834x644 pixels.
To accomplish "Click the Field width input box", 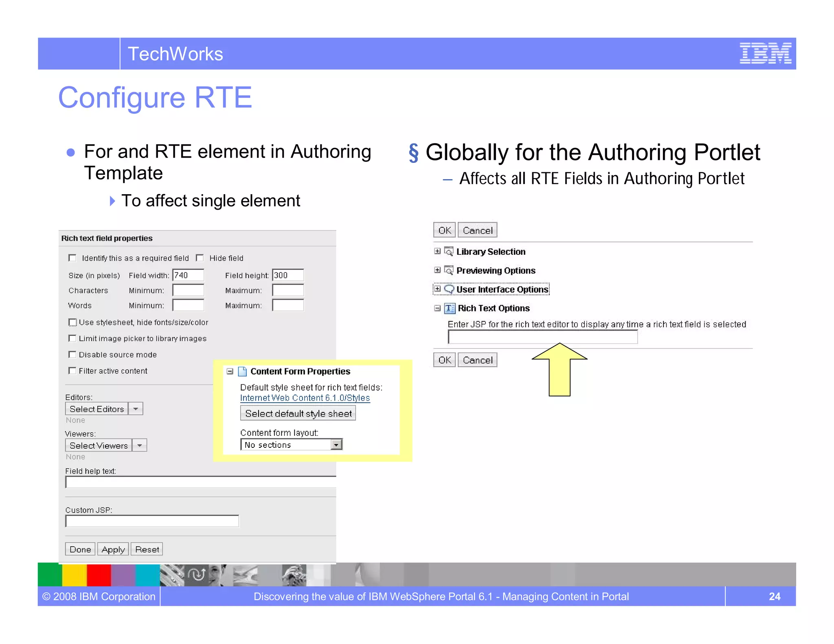I will click(188, 275).
